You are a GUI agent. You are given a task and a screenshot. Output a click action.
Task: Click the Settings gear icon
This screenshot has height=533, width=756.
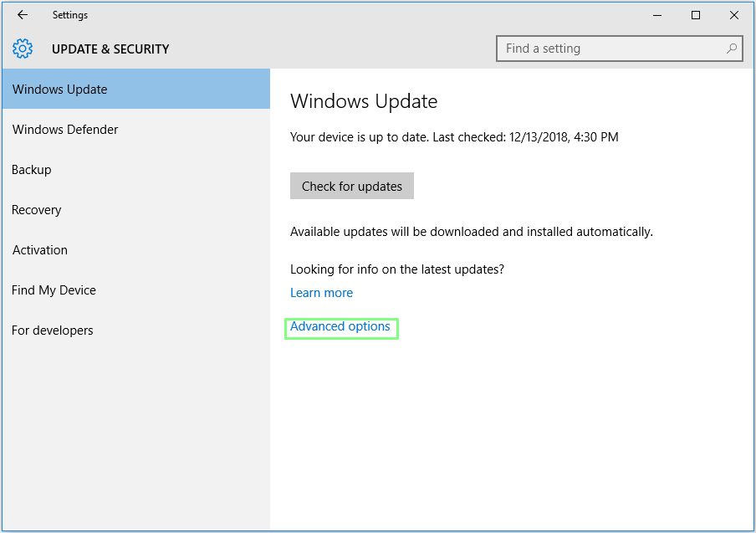tap(23, 49)
